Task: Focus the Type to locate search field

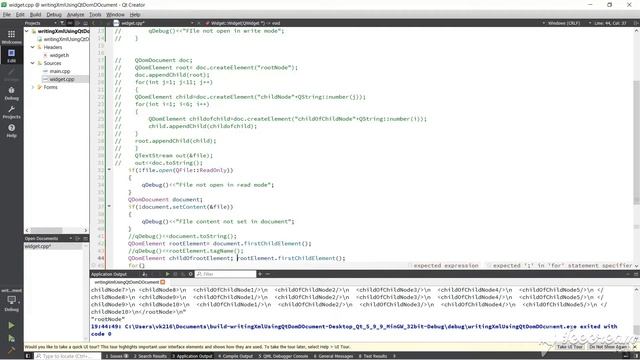Action: (x=67, y=356)
